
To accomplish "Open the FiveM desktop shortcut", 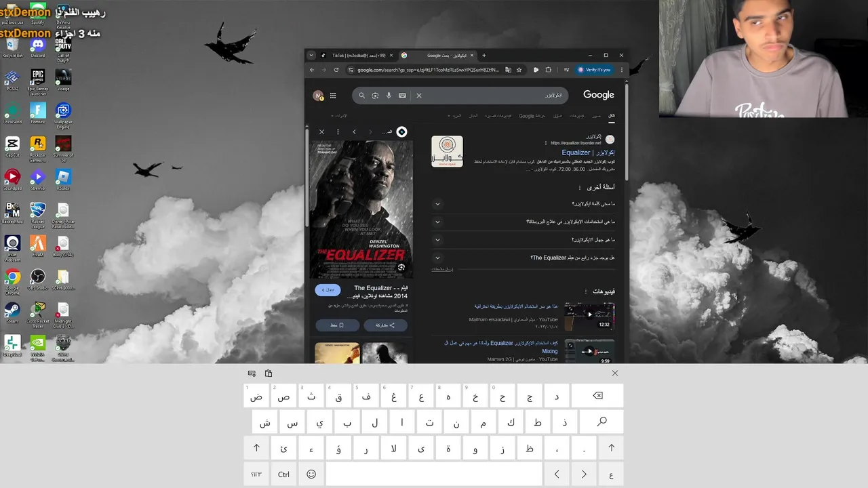I will pyautogui.click(x=37, y=246).
